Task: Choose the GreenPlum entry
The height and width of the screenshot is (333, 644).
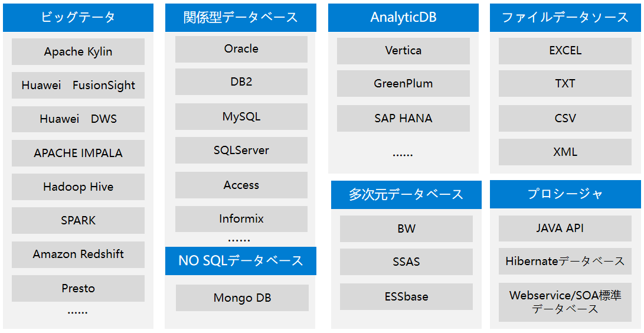Action: [403, 84]
